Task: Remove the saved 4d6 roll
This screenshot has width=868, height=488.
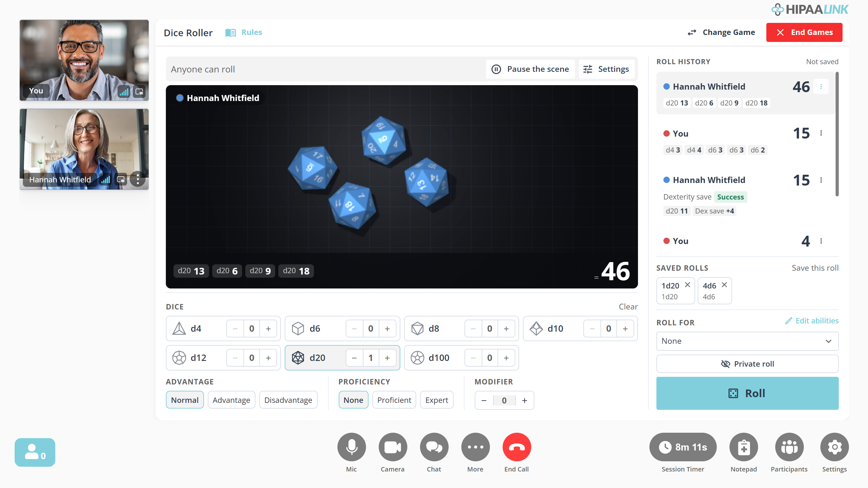Action: coord(724,285)
